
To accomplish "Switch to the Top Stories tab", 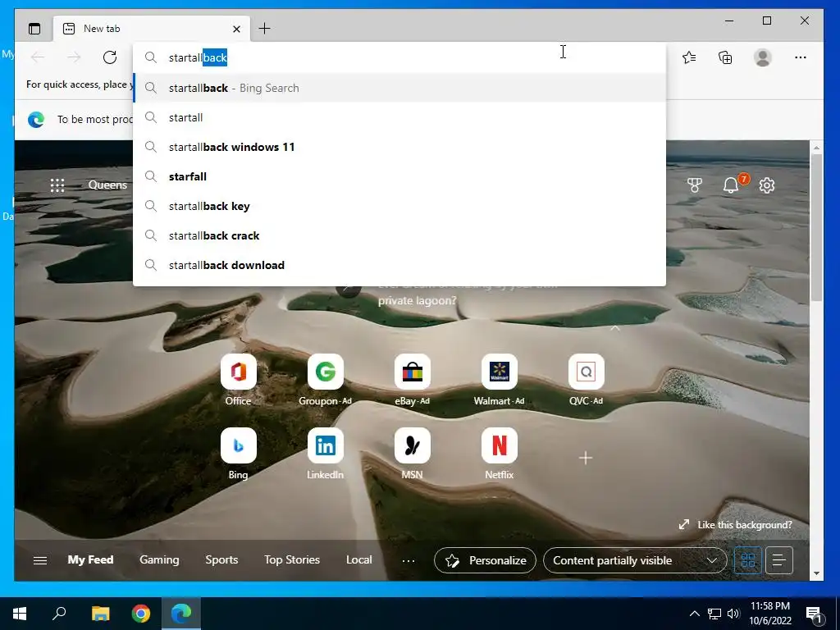I will click(292, 559).
